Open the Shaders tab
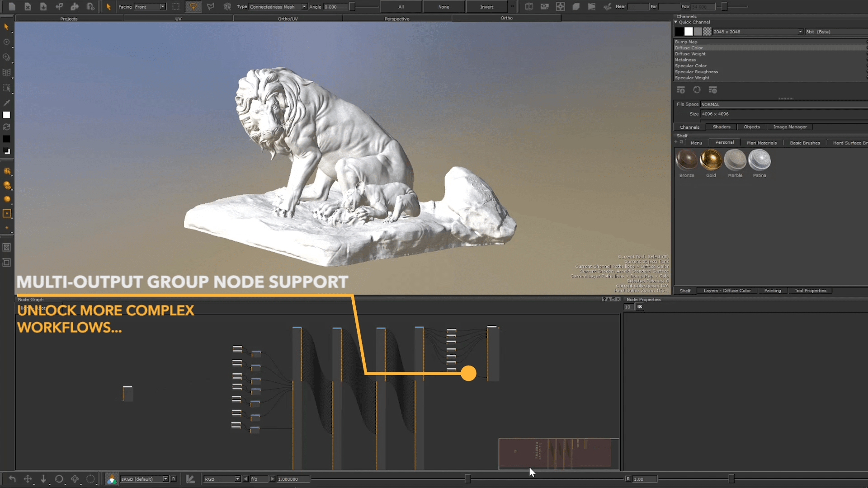The width and height of the screenshot is (868, 488). coord(722,127)
